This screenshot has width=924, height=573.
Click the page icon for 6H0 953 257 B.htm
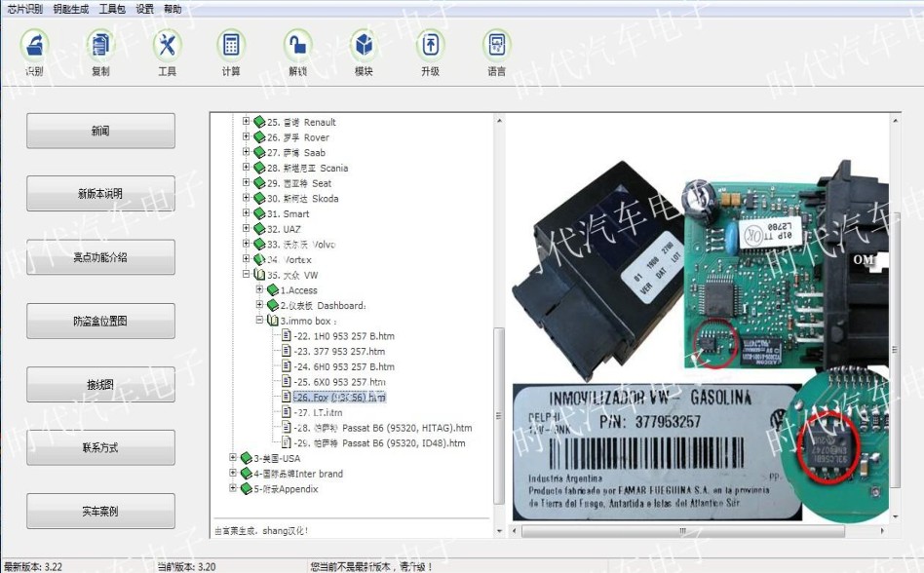pyautogui.click(x=287, y=366)
